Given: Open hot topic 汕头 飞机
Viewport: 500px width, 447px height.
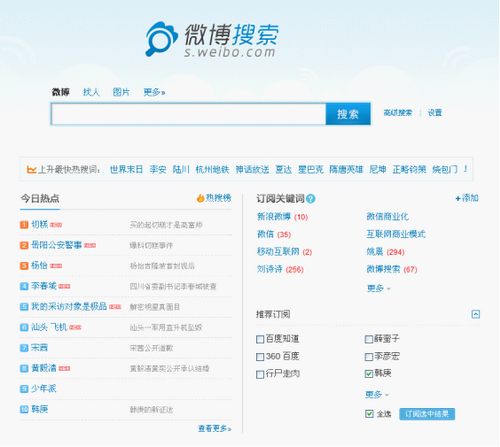Looking at the screenshot, I should pyautogui.click(x=49, y=327).
